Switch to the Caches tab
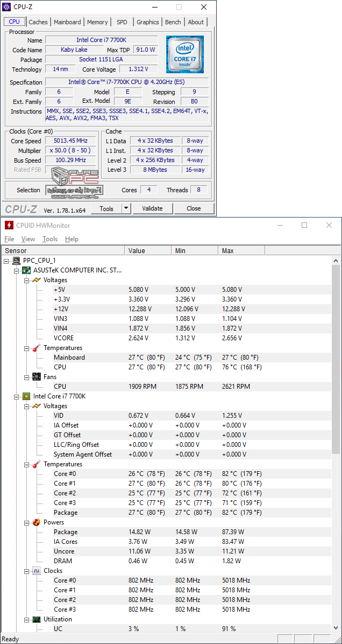Screen dimensions: 342x644 pyautogui.click(x=38, y=22)
